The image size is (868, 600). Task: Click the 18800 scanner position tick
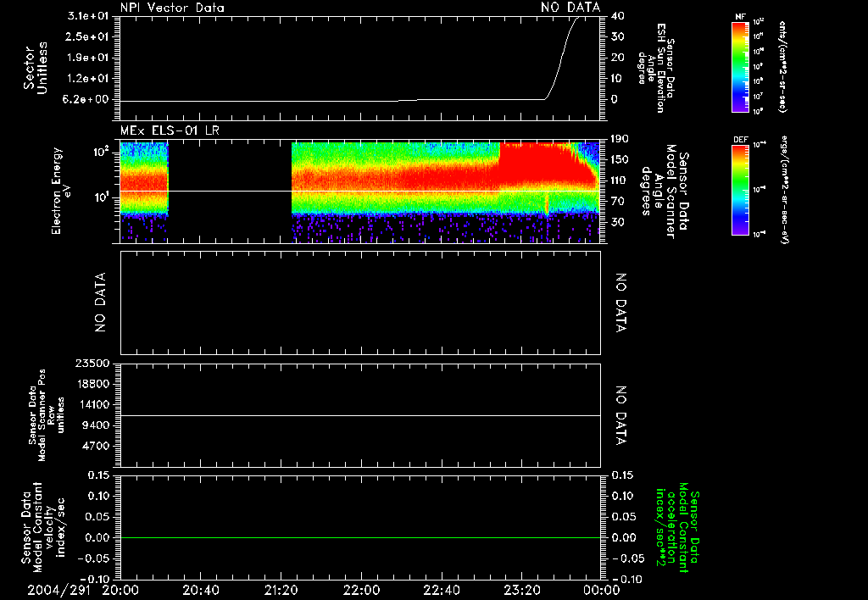point(92,384)
